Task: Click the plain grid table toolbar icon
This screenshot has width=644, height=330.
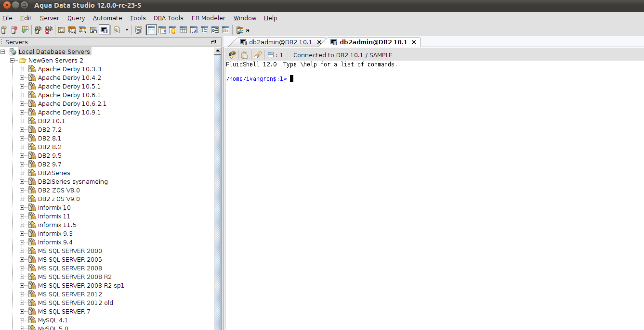Action: point(183,30)
